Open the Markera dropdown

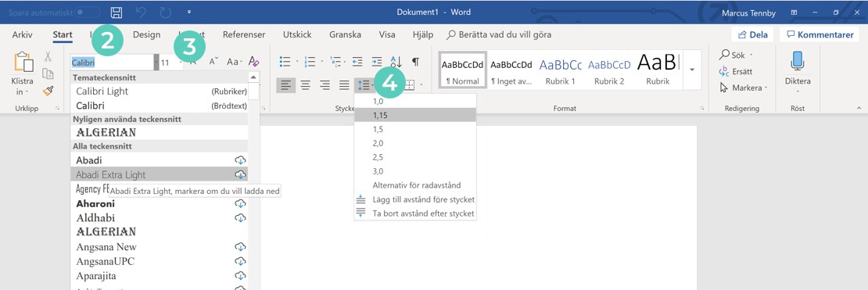coord(744,88)
